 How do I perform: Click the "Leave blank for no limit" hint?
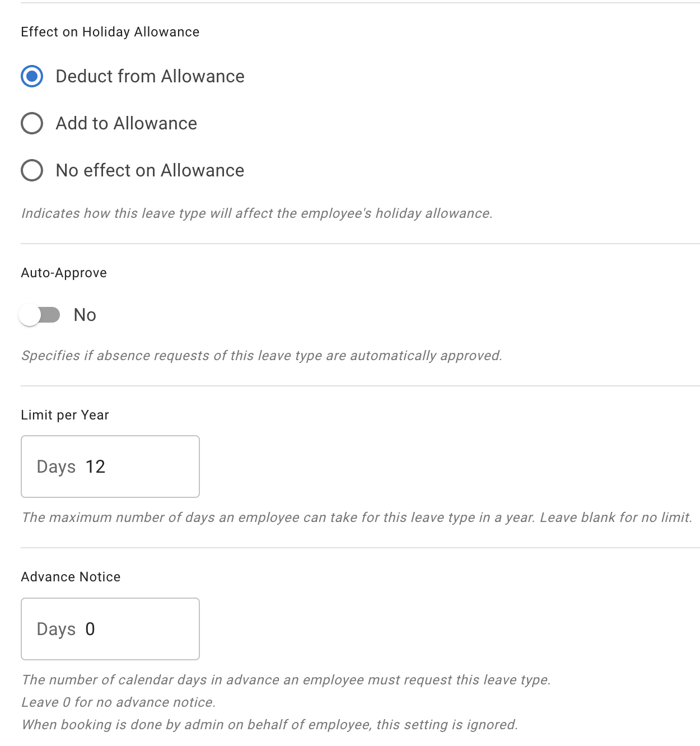tap(616, 517)
